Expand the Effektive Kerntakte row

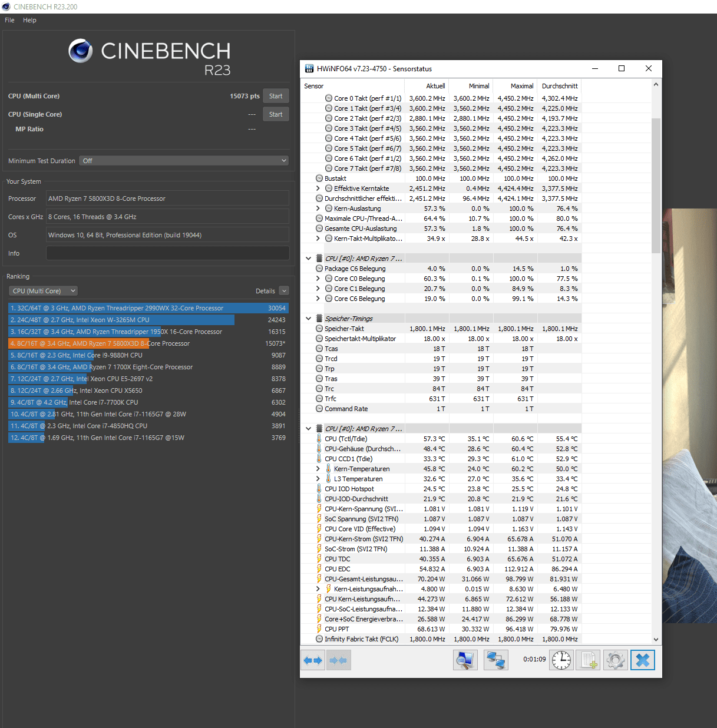tap(318, 188)
